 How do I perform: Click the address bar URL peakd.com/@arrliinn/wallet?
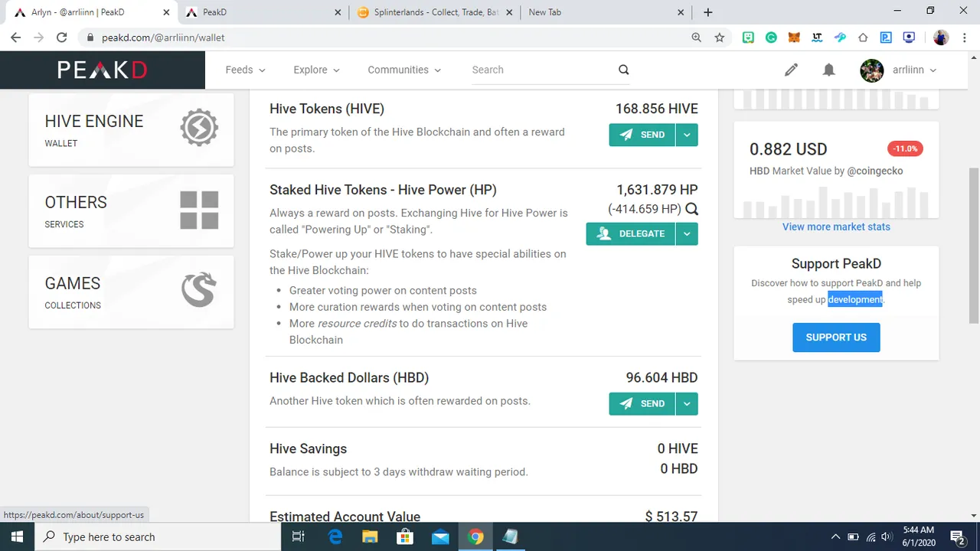click(163, 37)
